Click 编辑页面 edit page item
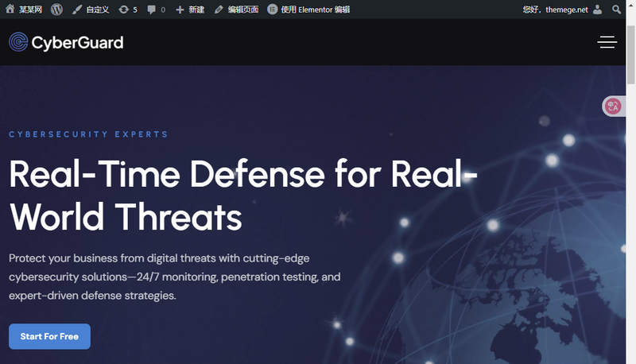Screen dimensions: 636x364 click(236, 10)
